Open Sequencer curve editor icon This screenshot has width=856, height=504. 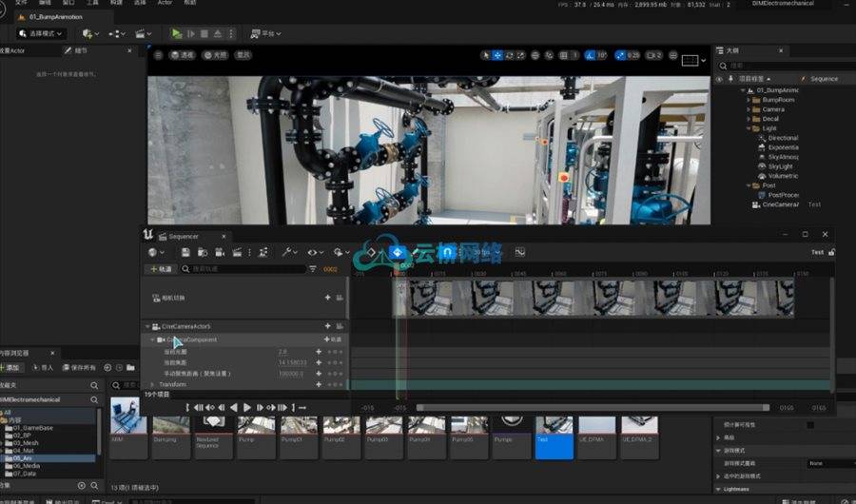519,252
